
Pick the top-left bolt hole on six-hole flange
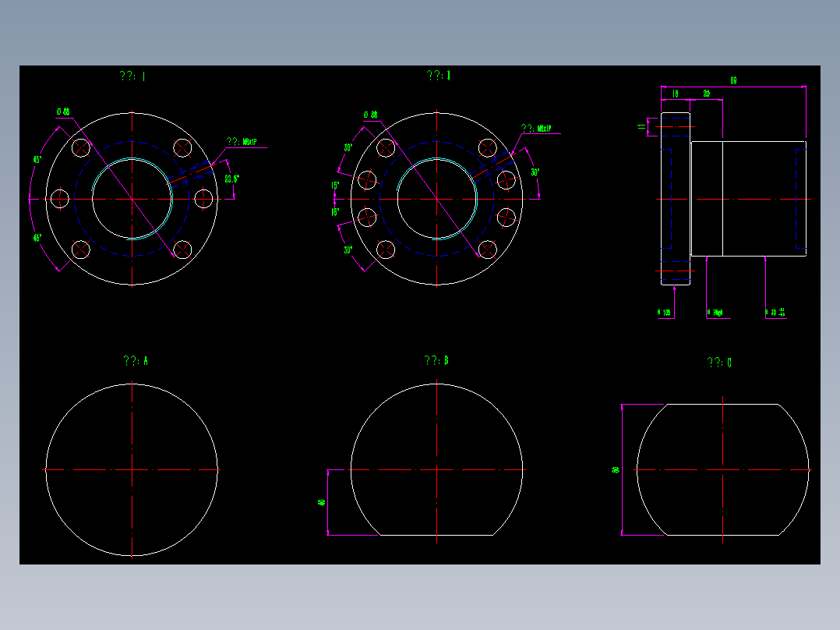[81, 147]
